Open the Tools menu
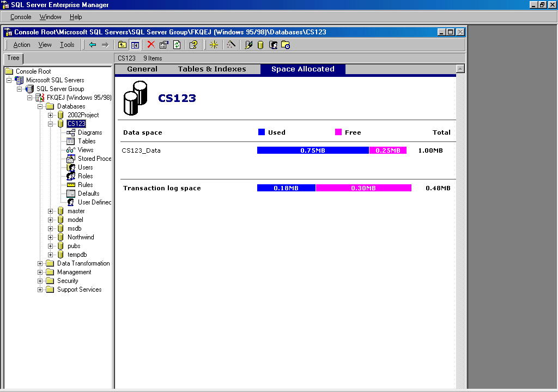 pos(67,45)
